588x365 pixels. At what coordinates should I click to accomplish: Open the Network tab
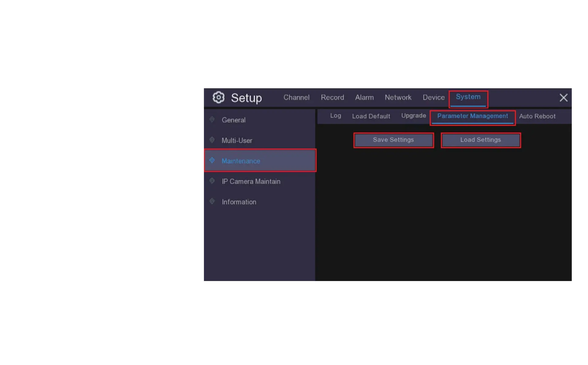pos(398,97)
